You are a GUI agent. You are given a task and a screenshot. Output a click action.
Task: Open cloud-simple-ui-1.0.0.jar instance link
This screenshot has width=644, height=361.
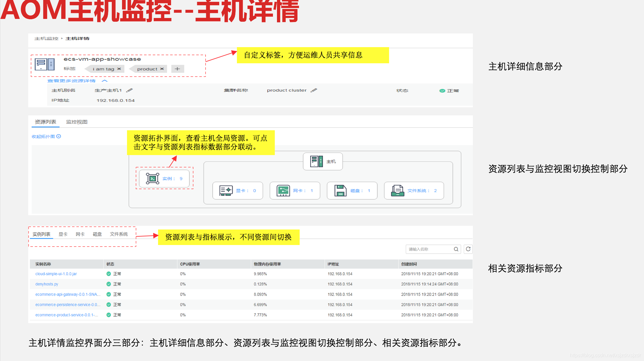coord(56,274)
